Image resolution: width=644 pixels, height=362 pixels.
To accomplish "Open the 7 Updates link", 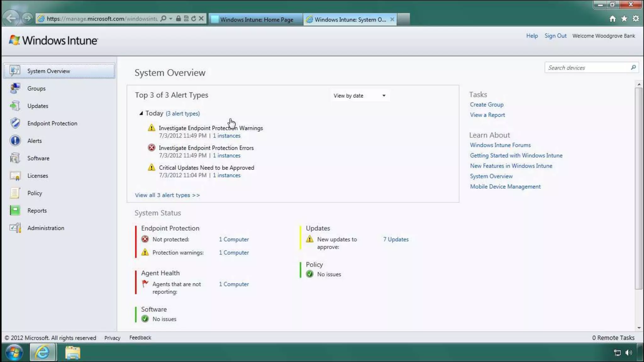I will pos(396,239).
